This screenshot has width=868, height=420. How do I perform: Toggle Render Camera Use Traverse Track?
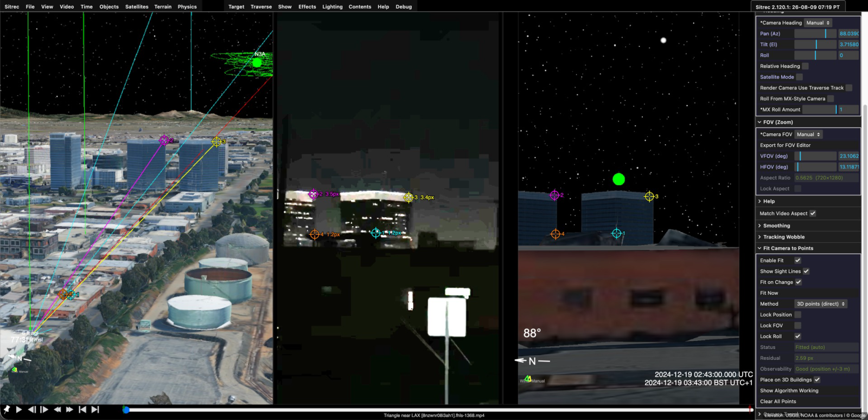tap(849, 88)
